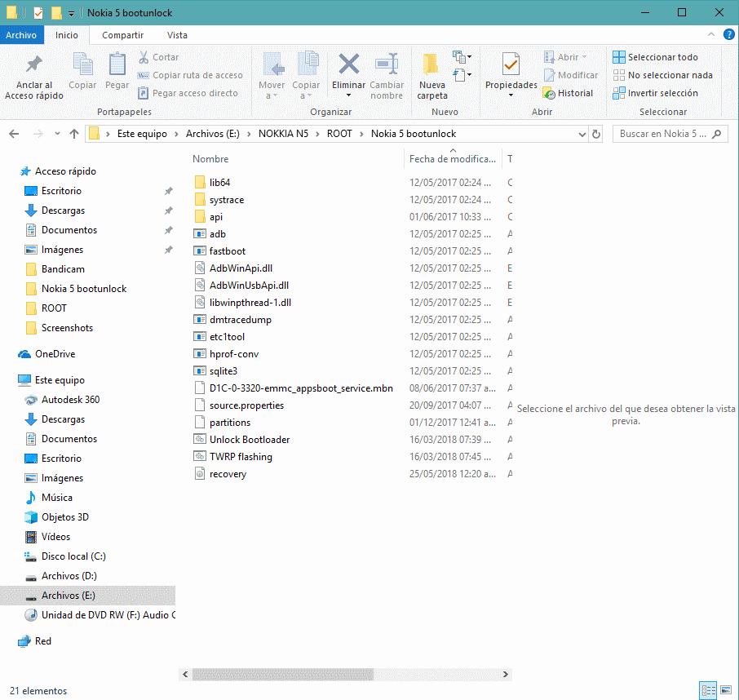
Task: Open the Fácil acceso dropdown icon
Action: coord(462,74)
